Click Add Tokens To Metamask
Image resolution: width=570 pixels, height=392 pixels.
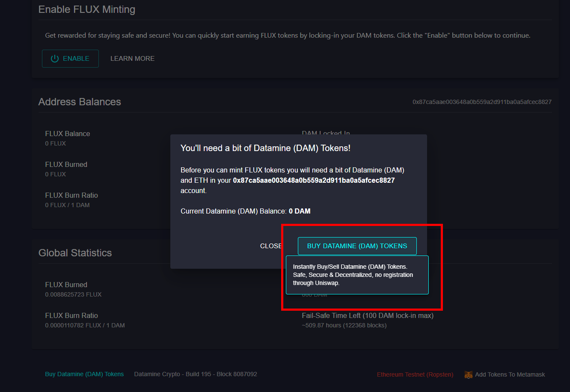pyautogui.click(x=510, y=374)
